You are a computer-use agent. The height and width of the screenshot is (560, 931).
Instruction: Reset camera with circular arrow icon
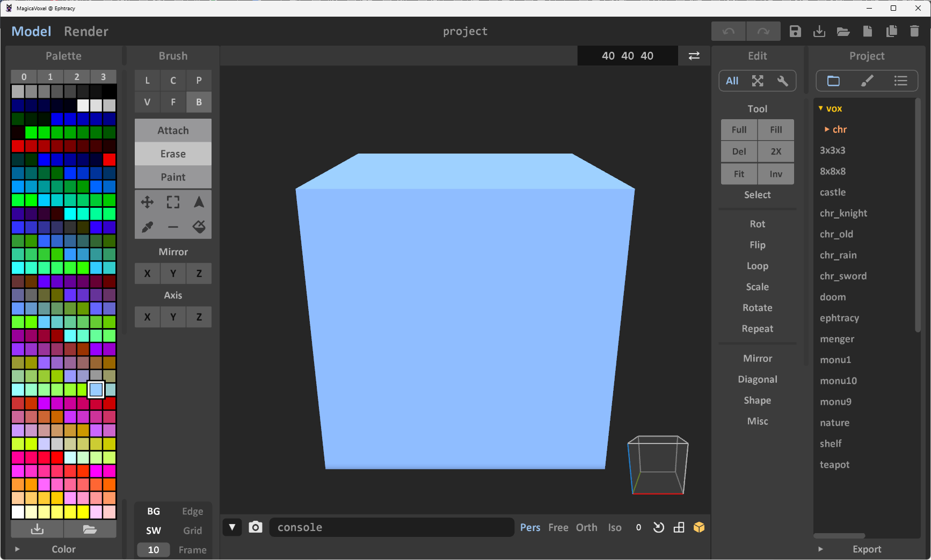pos(659,527)
